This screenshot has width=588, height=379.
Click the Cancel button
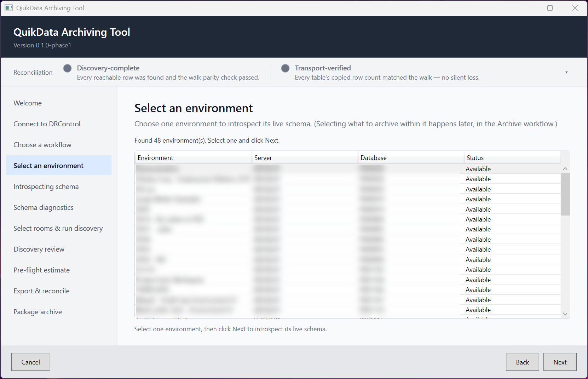coord(31,362)
